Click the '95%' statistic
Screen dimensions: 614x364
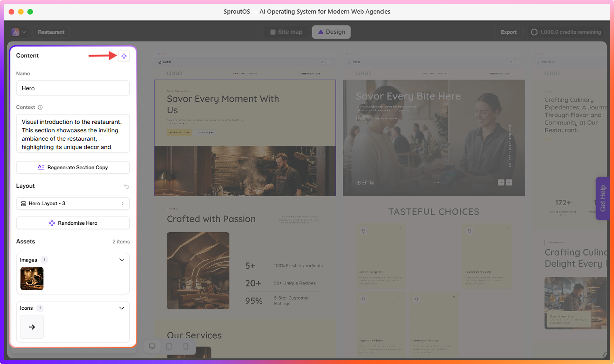pyautogui.click(x=254, y=301)
